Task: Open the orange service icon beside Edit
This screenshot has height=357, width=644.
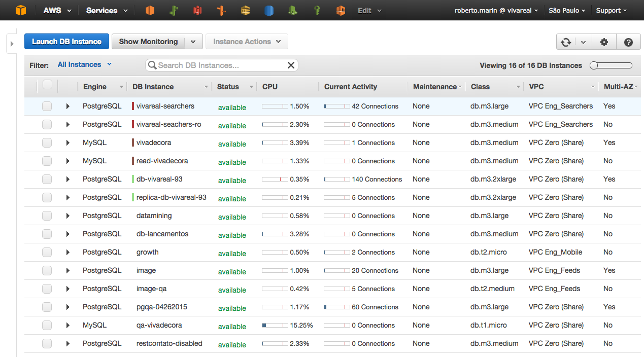Action: (341, 10)
